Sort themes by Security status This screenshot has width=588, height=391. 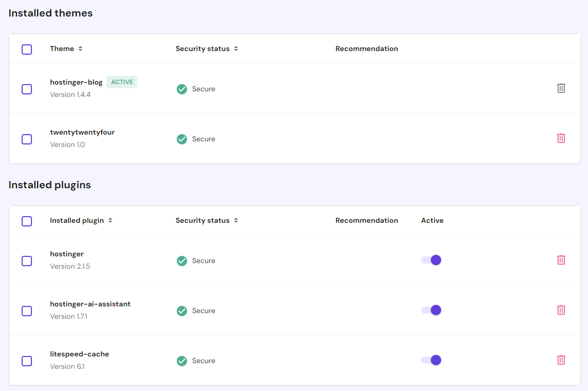click(207, 48)
